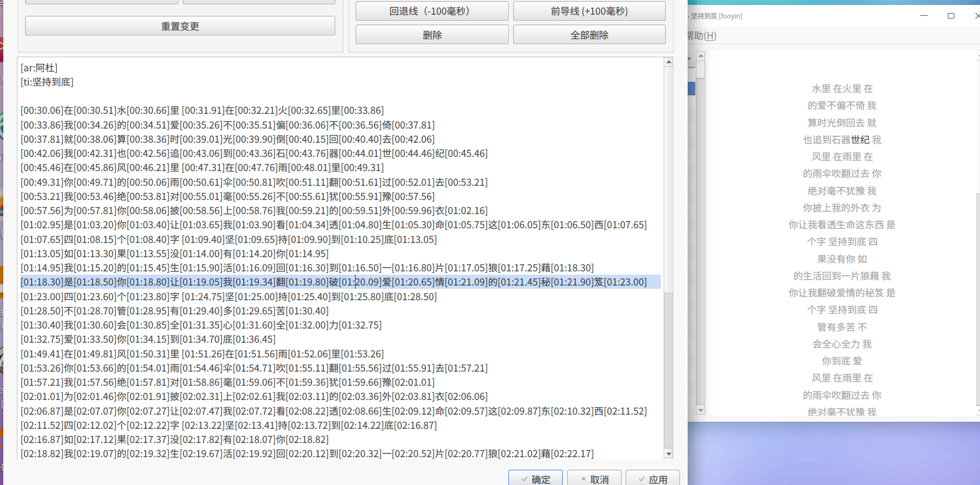Minimize the fooyin window
The width and height of the screenshot is (980, 485).
click(924, 16)
